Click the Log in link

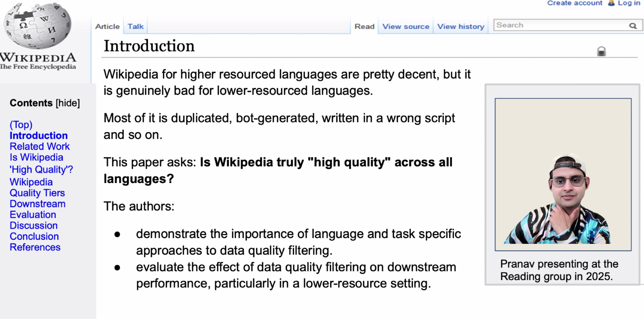[629, 3]
